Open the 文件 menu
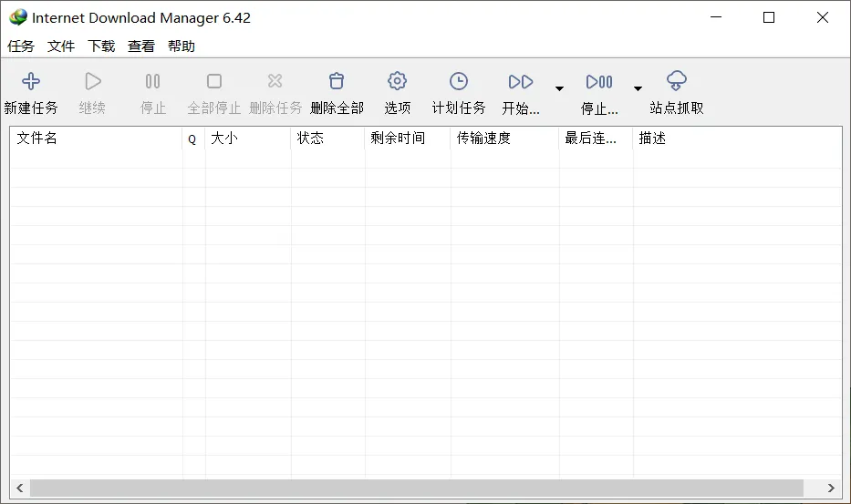 click(x=61, y=46)
